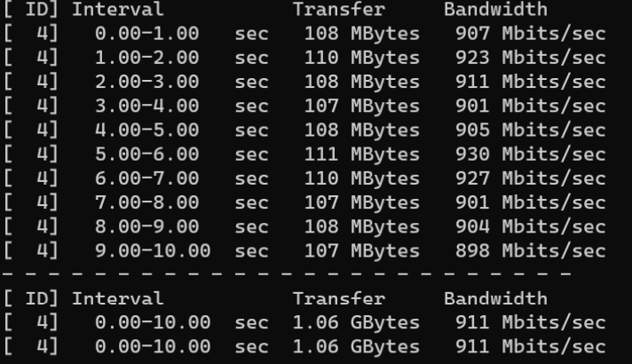Click the 904 Mbits/sec bandwidth value

[531, 227]
